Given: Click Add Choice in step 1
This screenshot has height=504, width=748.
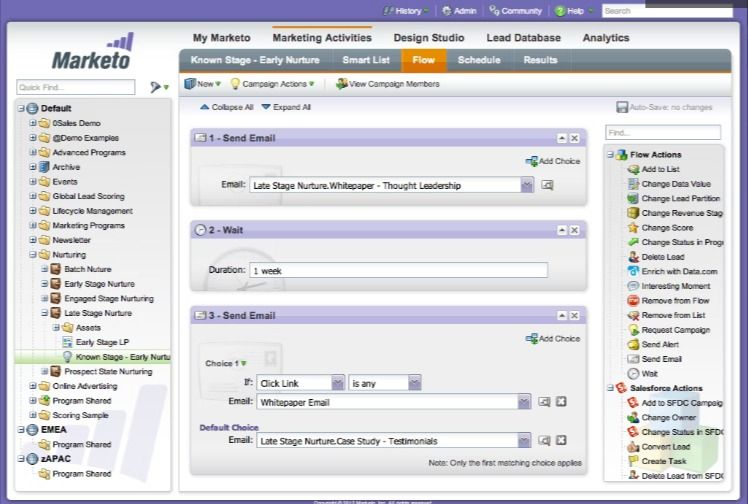Looking at the screenshot, I should (x=553, y=161).
